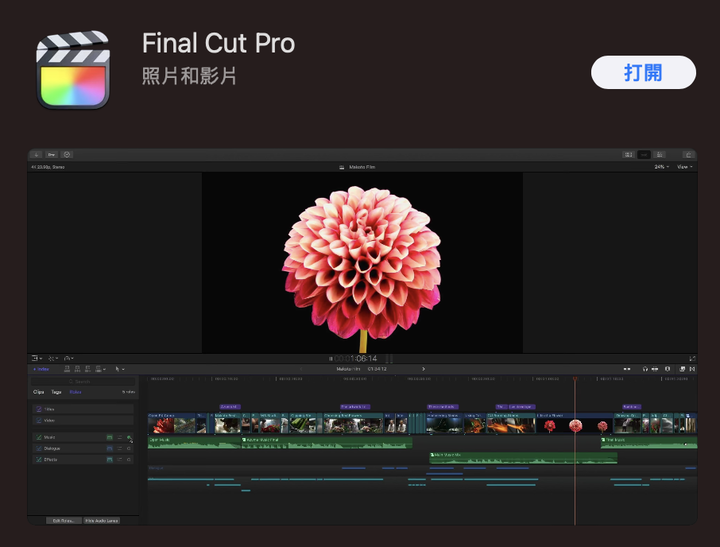Open the View dropdown in viewer
Viewport: 720px width, 547px height.
point(684,167)
